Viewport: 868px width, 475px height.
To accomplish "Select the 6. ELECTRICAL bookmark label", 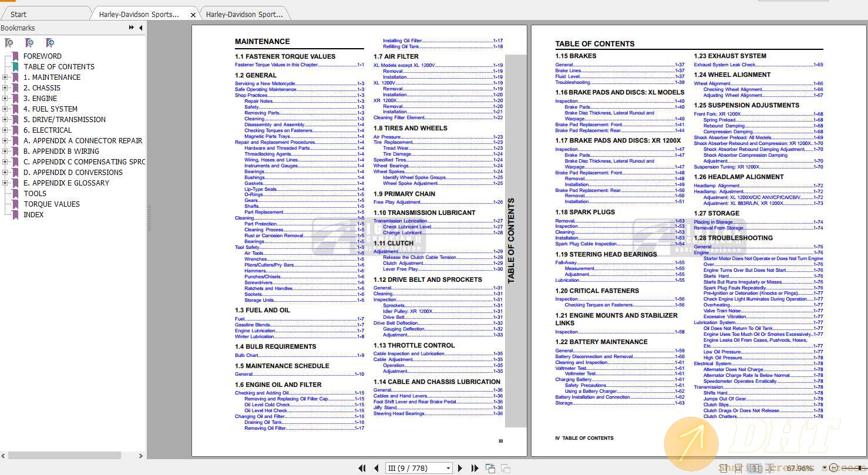I will pos(48,130).
